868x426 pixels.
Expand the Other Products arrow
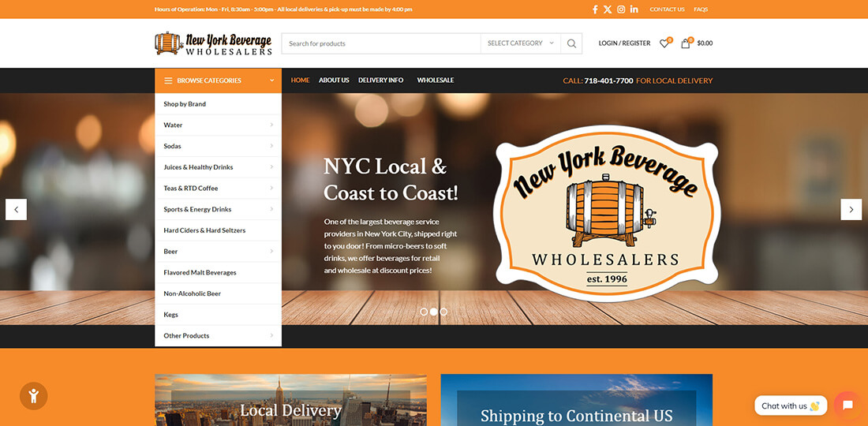[271, 335]
